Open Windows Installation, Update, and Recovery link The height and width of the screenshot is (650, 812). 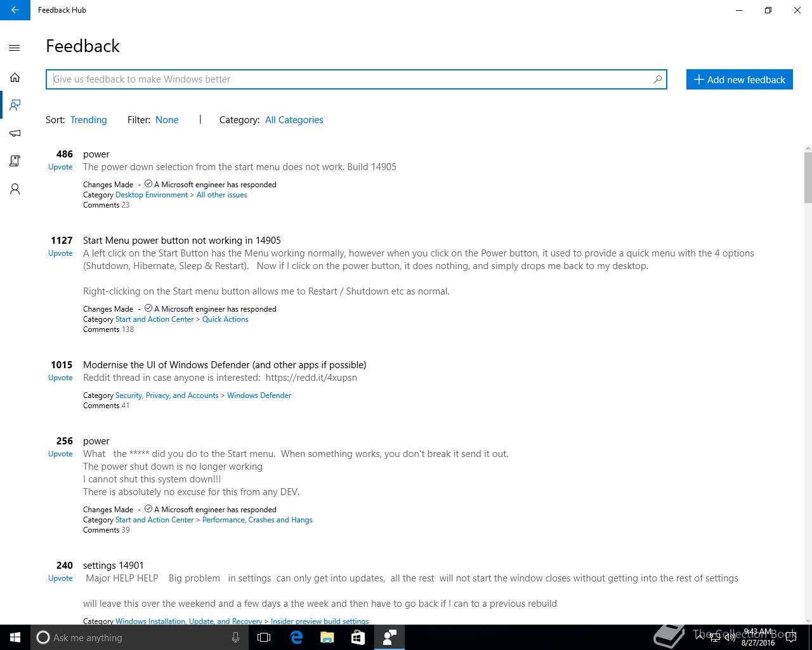(188, 621)
